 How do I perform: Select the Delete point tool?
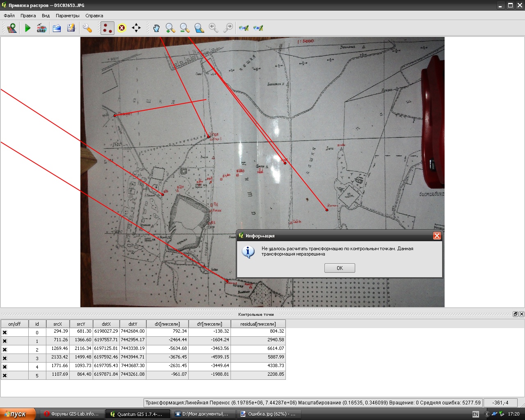click(x=122, y=28)
